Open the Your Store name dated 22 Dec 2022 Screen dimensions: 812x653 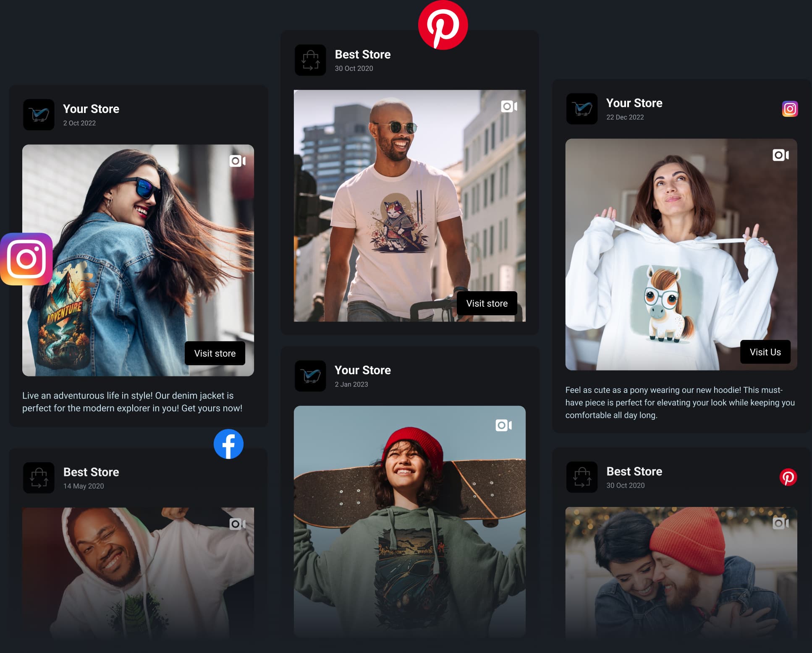[x=634, y=103]
